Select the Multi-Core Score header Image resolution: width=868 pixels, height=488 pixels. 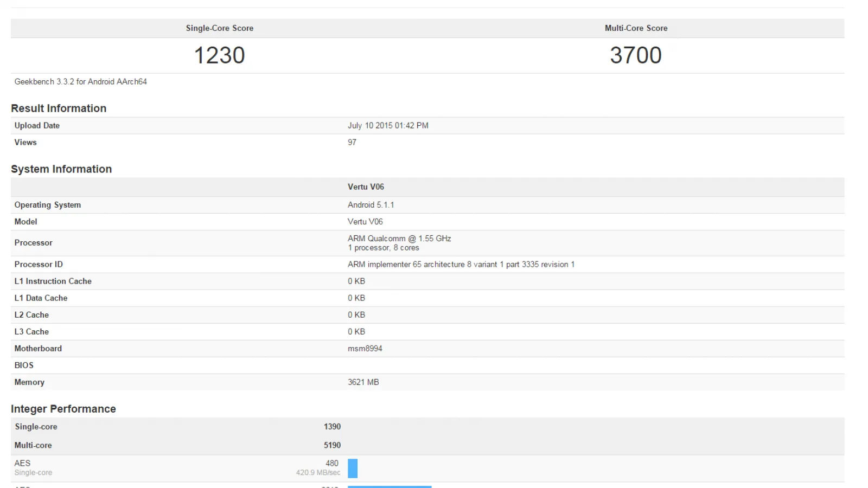pos(636,28)
